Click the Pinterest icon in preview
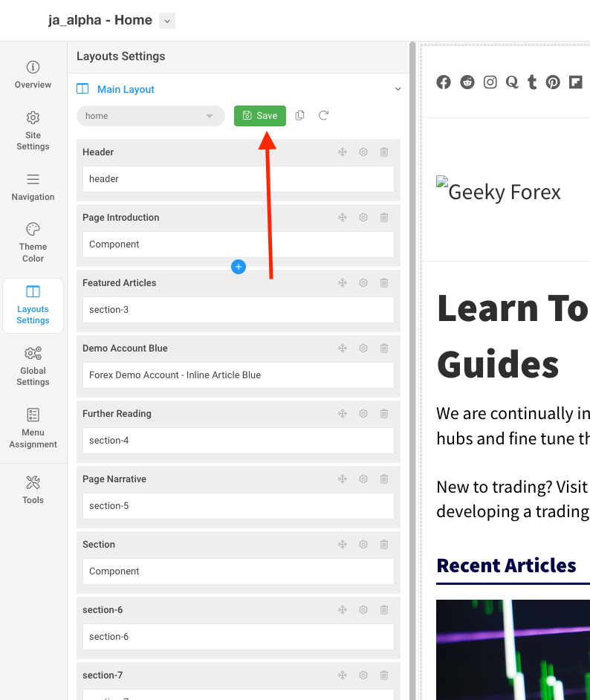The height and width of the screenshot is (700, 590). (x=553, y=82)
